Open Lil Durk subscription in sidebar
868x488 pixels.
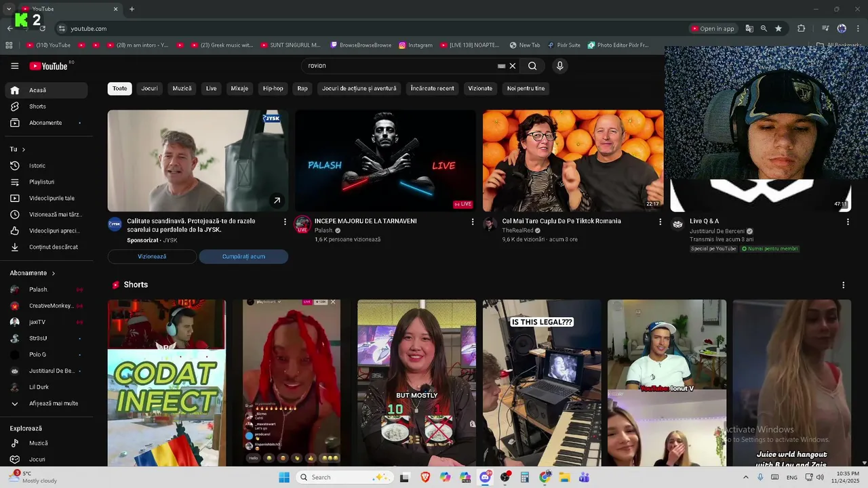[x=46, y=387]
